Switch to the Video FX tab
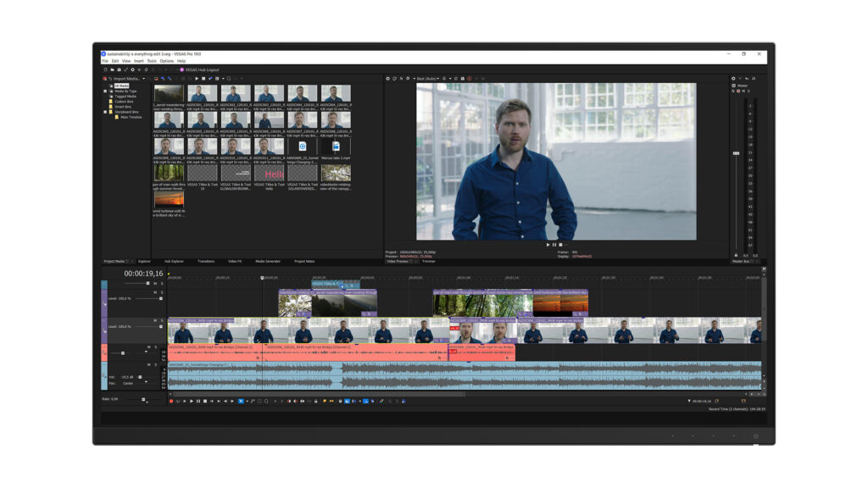This screenshot has height=488, width=868. coord(235,261)
